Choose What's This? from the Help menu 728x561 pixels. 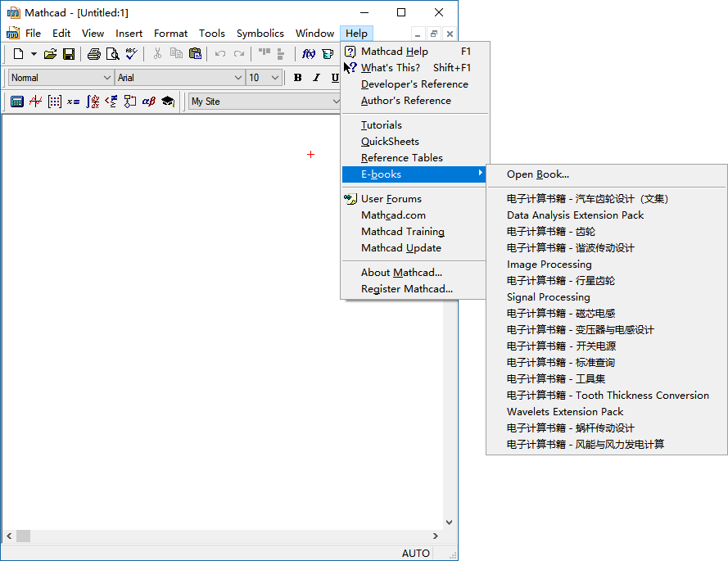tap(415, 68)
